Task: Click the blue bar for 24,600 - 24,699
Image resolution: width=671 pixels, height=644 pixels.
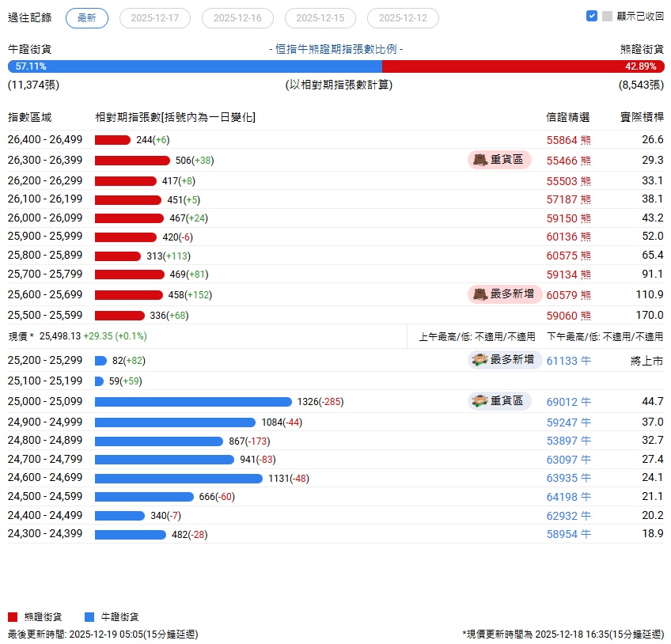Action: tap(179, 479)
